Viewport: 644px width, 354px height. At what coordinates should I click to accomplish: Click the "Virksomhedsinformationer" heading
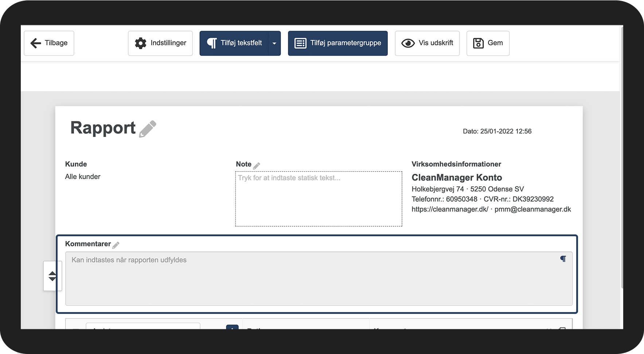456,164
